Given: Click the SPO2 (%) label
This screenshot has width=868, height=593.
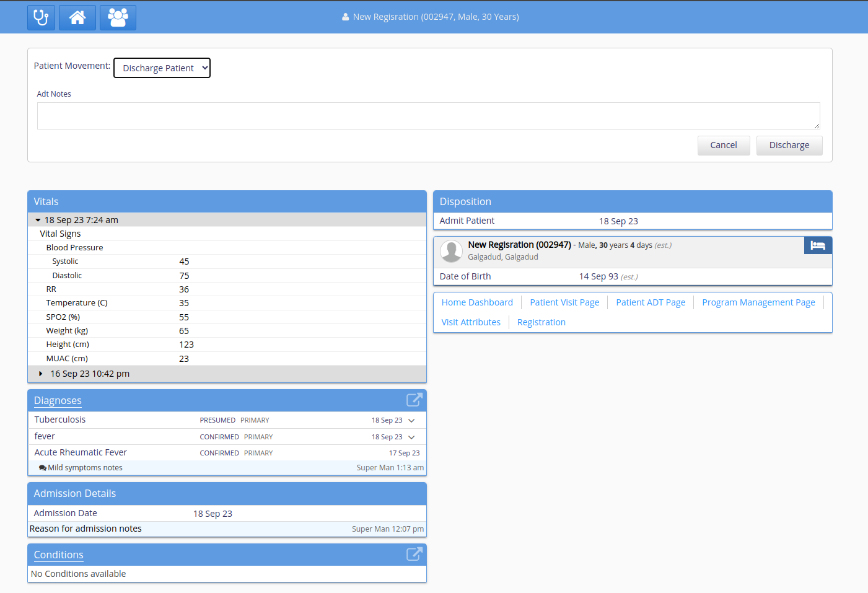Looking at the screenshot, I should tap(63, 317).
